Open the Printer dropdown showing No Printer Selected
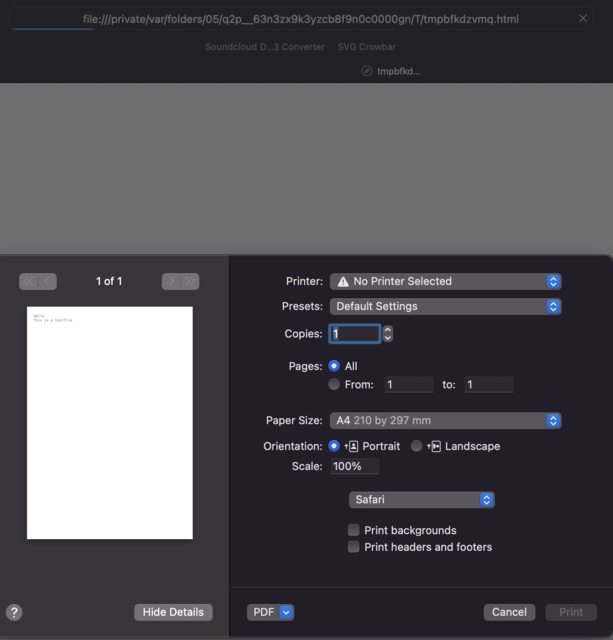Image resolution: width=613 pixels, height=640 pixels. click(x=445, y=282)
